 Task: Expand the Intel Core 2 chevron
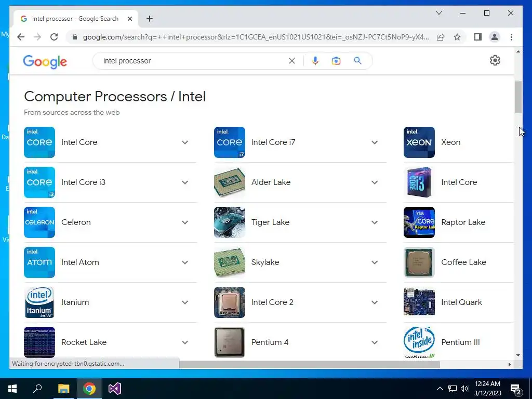(375, 302)
